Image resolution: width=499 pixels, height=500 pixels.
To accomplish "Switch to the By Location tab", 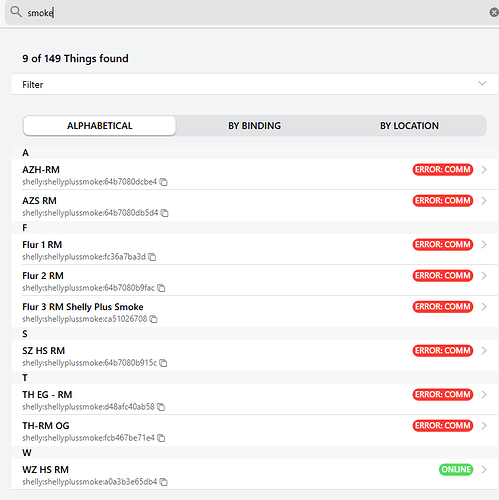I will (x=409, y=126).
